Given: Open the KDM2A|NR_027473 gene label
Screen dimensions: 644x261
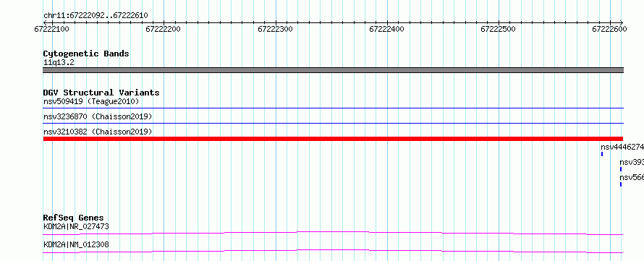Looking at the screenshot, I should [x=77, y=226].
